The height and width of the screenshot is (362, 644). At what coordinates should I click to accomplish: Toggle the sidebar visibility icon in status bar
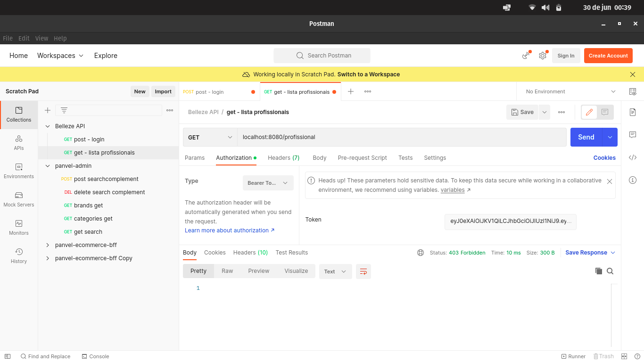(x=8, y=356)
